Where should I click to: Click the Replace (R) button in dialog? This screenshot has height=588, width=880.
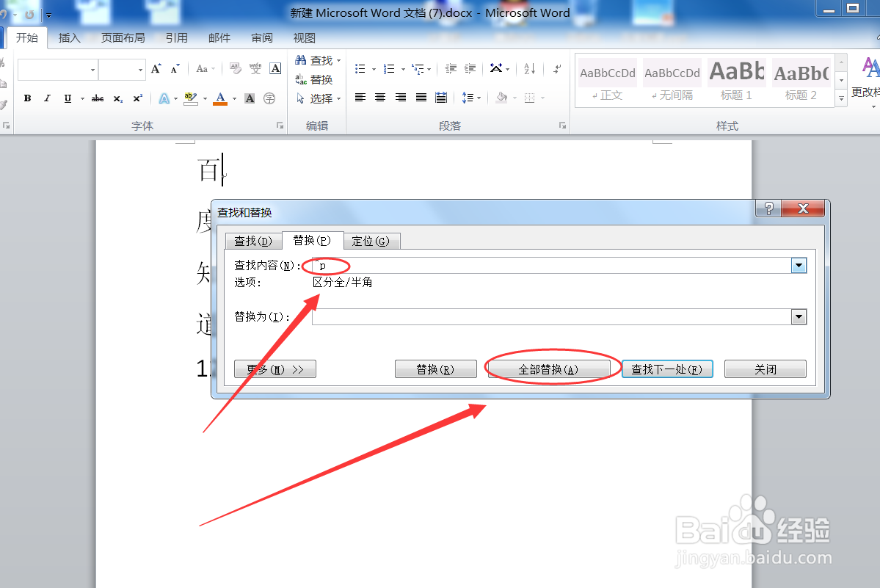click(x=435, y=369)
